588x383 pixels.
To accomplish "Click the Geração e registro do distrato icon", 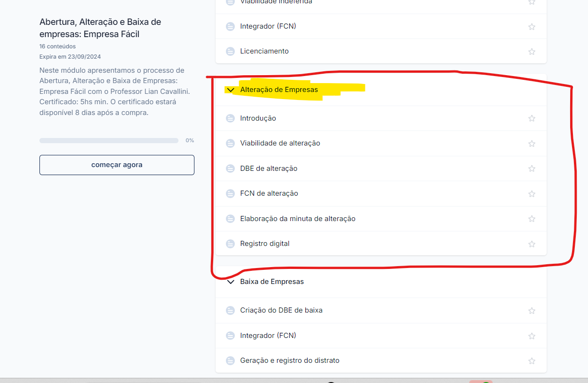I will (230, 360).
